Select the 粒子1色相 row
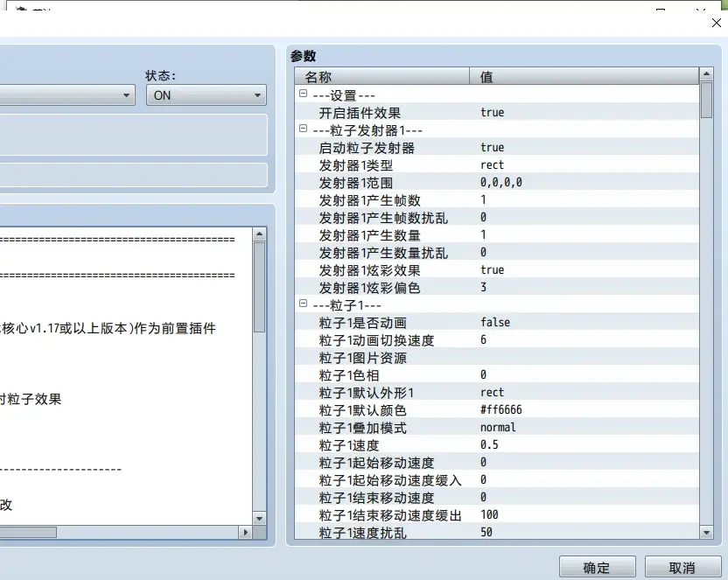 [497, 375]
